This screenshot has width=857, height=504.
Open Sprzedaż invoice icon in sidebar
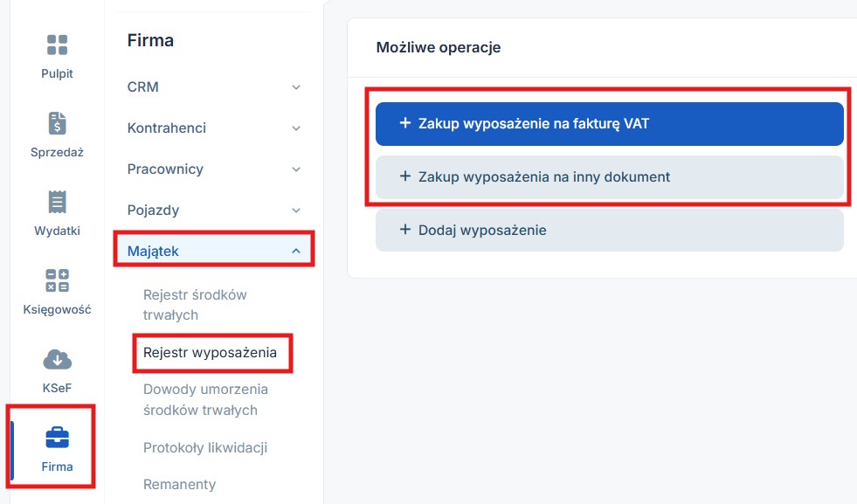click(x=57, y=123)
